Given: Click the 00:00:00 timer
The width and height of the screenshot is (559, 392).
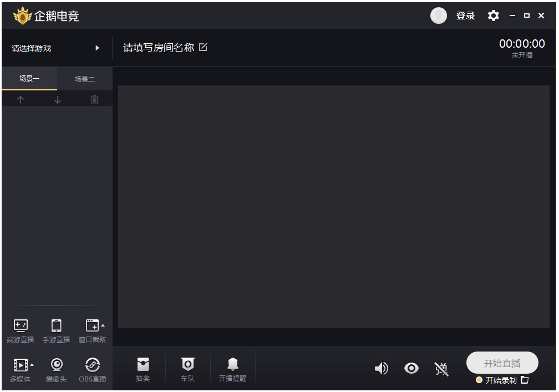Looking at the screenshot, I should pos(522,44).
